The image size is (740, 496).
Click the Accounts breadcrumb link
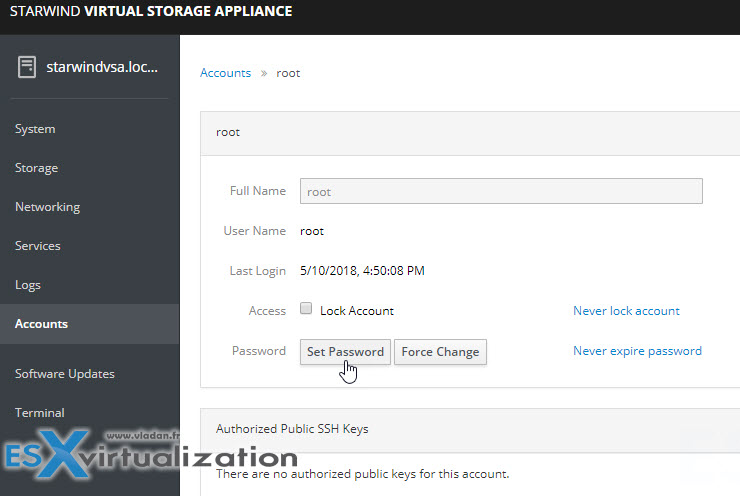226,73
